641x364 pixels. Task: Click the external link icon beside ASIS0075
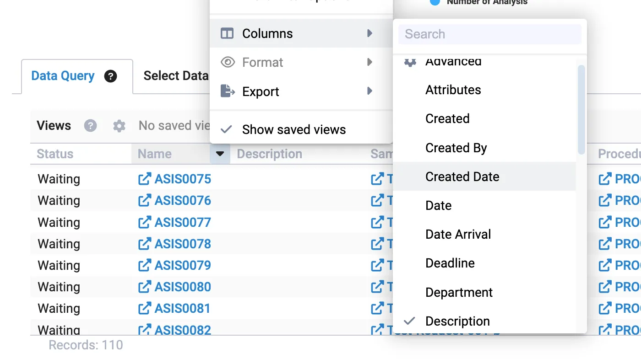pyautogui.click(x=146, y=179)
